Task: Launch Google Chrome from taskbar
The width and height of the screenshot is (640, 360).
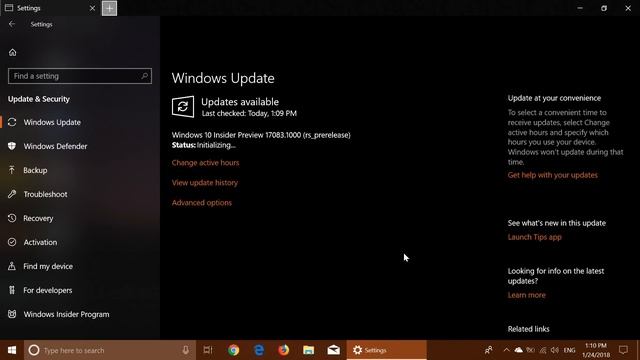Action: pyautogui.click(x=233, y=350)
